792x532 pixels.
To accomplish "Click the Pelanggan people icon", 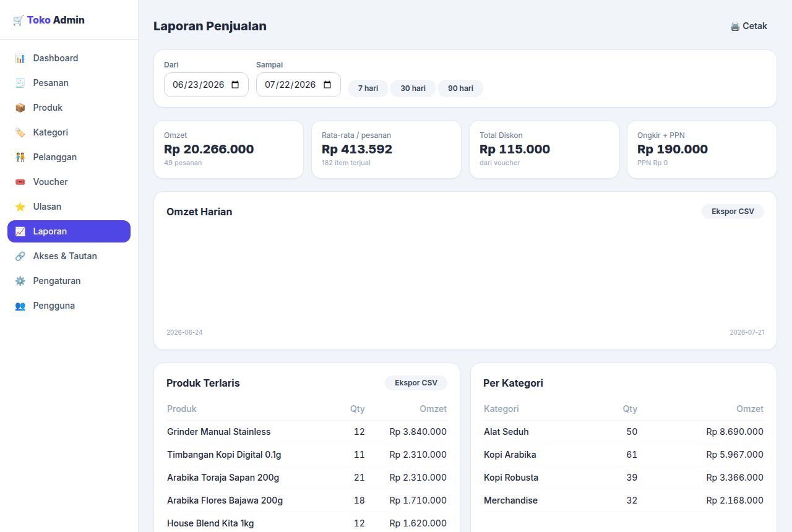I will click(20, 157).
